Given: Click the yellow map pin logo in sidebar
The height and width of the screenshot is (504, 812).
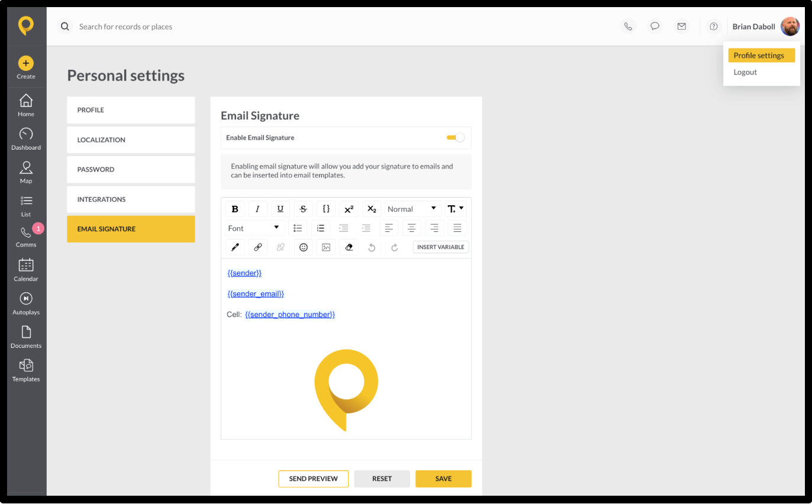Looking at the screenshot, I should 26,26.
